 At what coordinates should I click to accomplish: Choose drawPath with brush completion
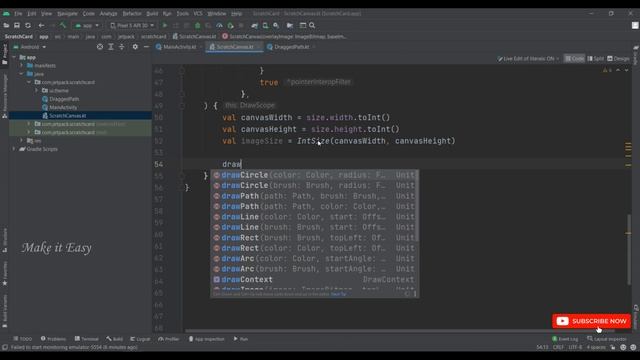click(314, 196)
